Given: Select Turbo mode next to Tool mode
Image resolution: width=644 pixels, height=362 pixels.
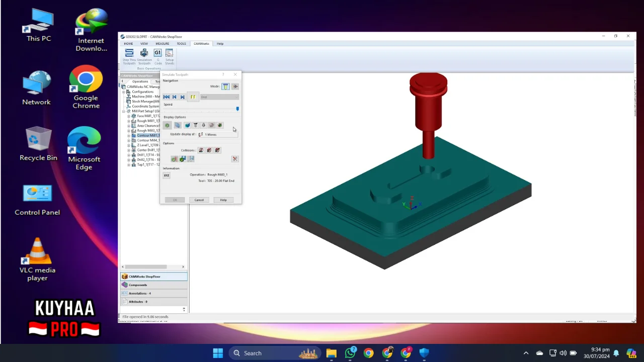Looking at the screenshot, I should pyautogui.click(x=235, y=86).
